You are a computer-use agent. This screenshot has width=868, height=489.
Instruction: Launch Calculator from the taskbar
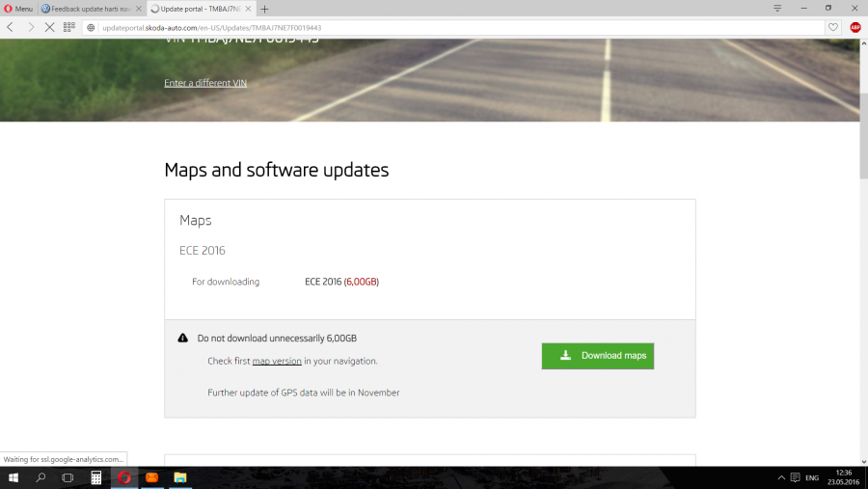(x=96, y=477)
